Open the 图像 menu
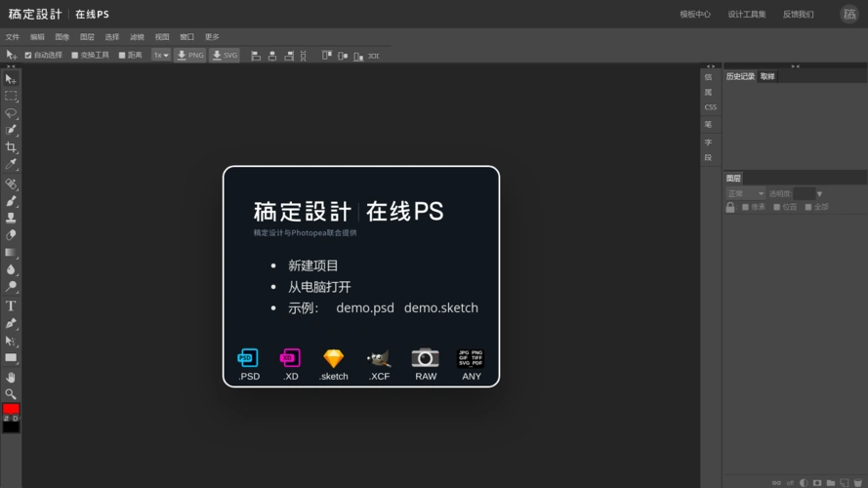 pyautogui.click(x=62, y=37)
